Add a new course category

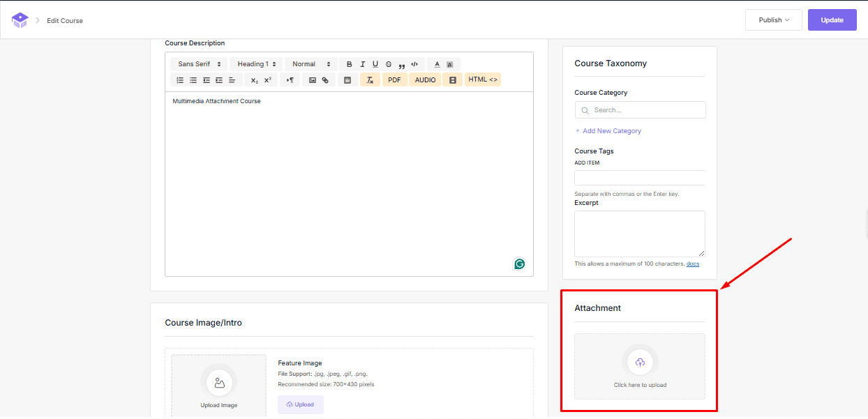pos(608,130)
